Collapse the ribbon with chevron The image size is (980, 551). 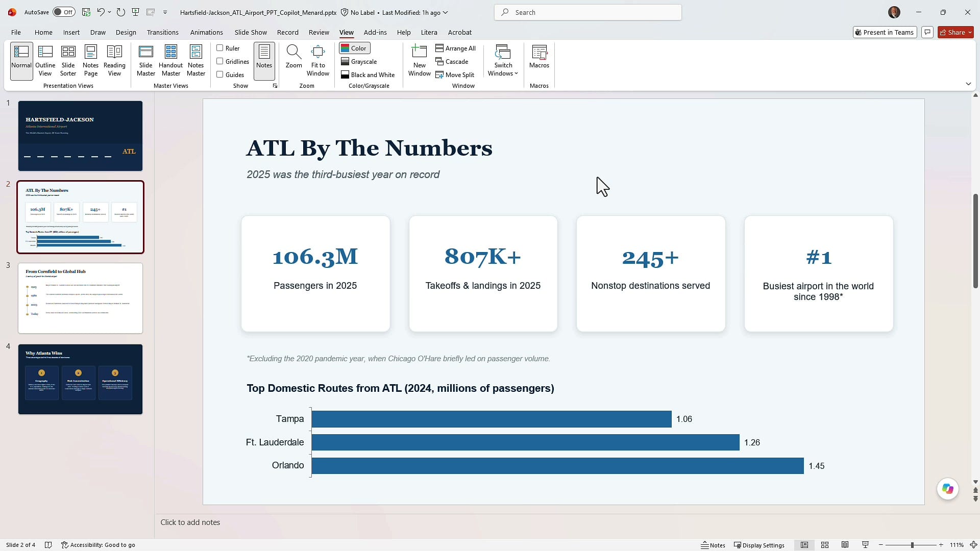click(x=968, y=84)
